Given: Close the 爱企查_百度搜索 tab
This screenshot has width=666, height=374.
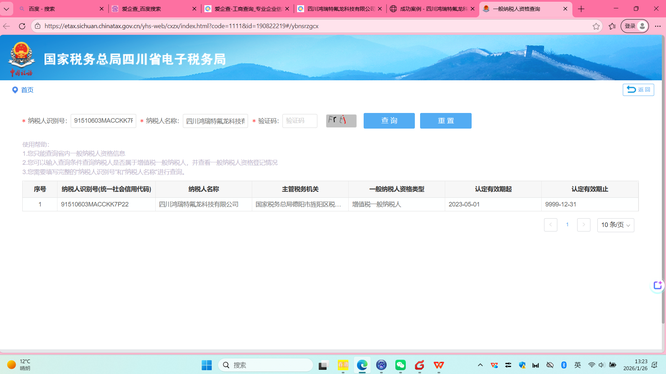Looking at the screenshot, I should coord(194,8).
